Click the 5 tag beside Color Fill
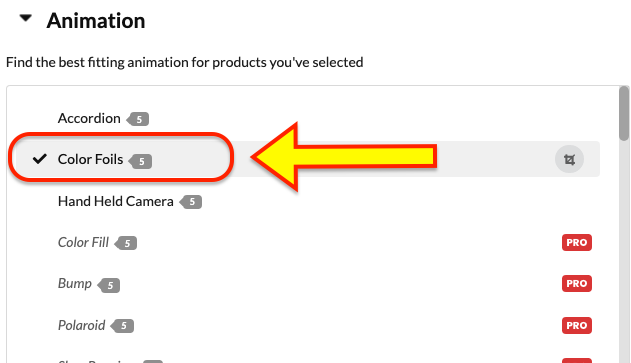This screenshot has width=631, height=363. [x=126, y=243]
